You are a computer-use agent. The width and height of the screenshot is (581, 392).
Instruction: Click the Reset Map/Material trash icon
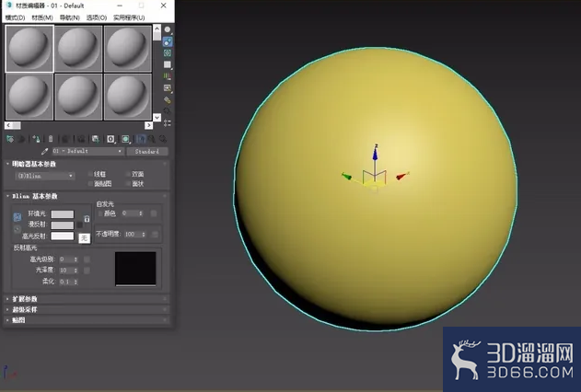tap(51, 139)
